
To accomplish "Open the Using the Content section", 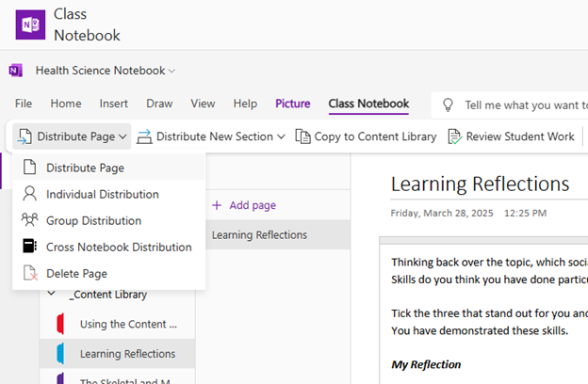I will (118, 324).
